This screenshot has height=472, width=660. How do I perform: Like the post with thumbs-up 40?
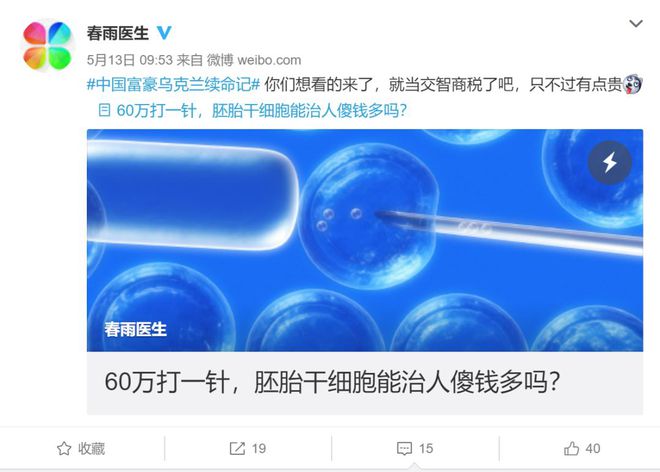[x=582, y=448]
